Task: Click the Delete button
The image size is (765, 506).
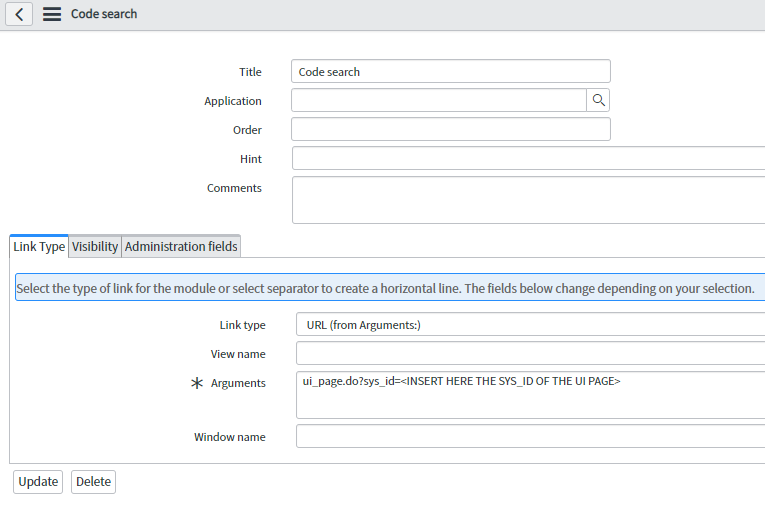Action: pyautogui.click(x=93, y=482)
